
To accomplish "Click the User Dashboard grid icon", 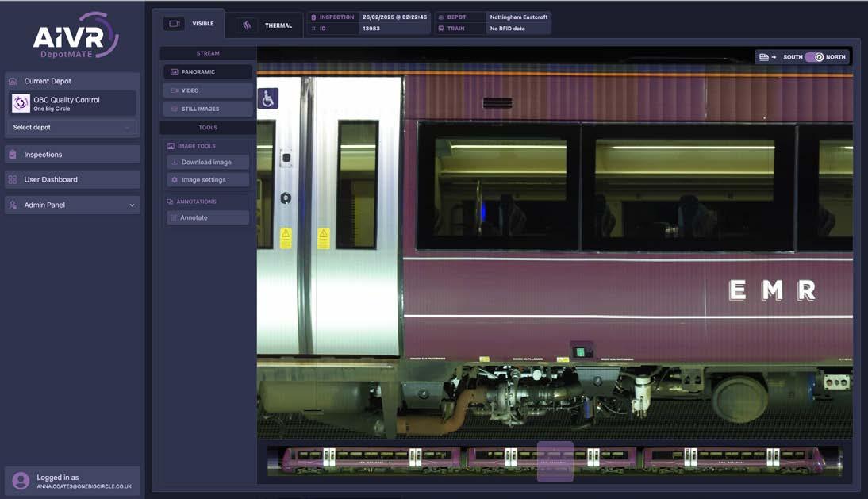I will [x=13, y=180].
